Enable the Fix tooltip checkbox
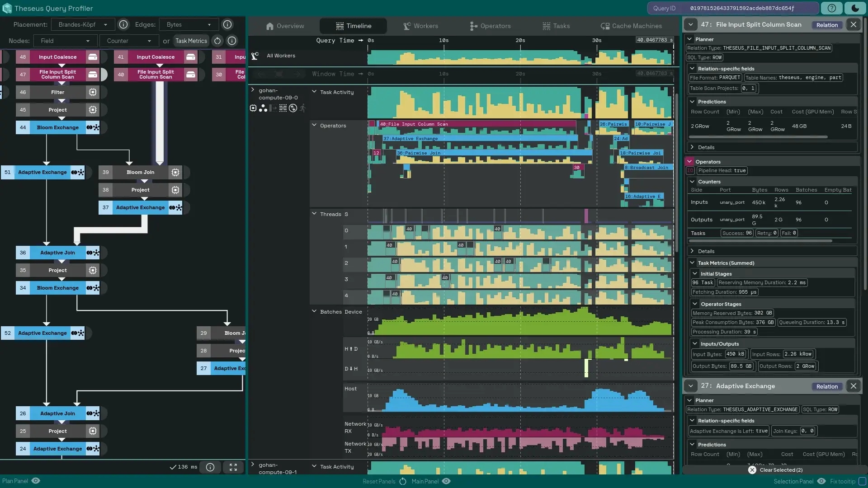 tap(862, 481)
